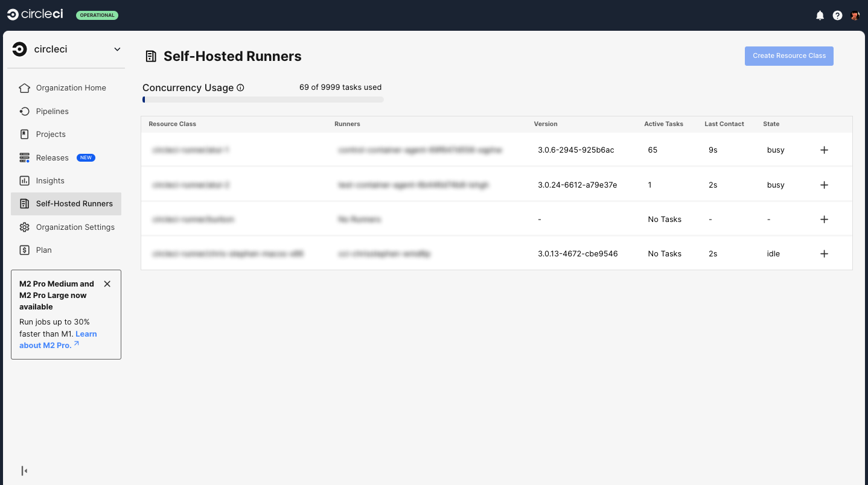Click the Self-Hosted Runners sidebar icon

point(24,204)
